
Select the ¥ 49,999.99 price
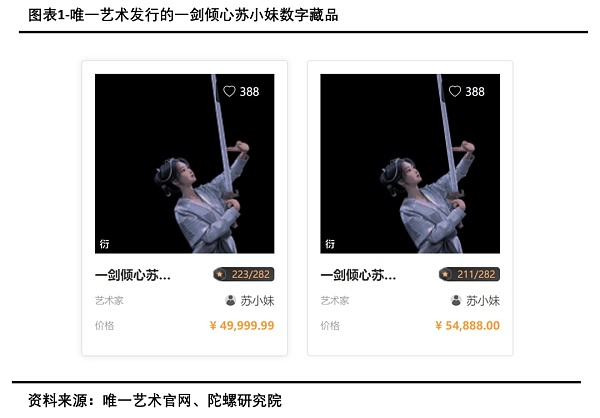click(x=242, y=325)
